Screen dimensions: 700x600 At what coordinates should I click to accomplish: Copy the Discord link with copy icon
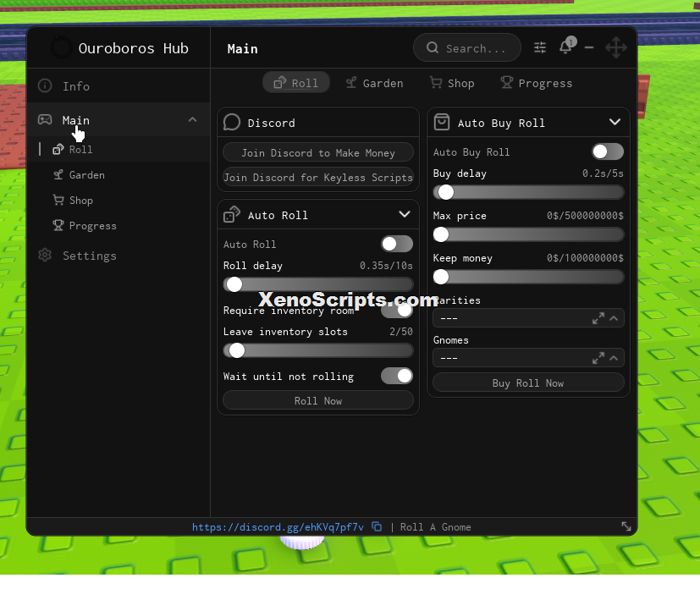point(377,526)
